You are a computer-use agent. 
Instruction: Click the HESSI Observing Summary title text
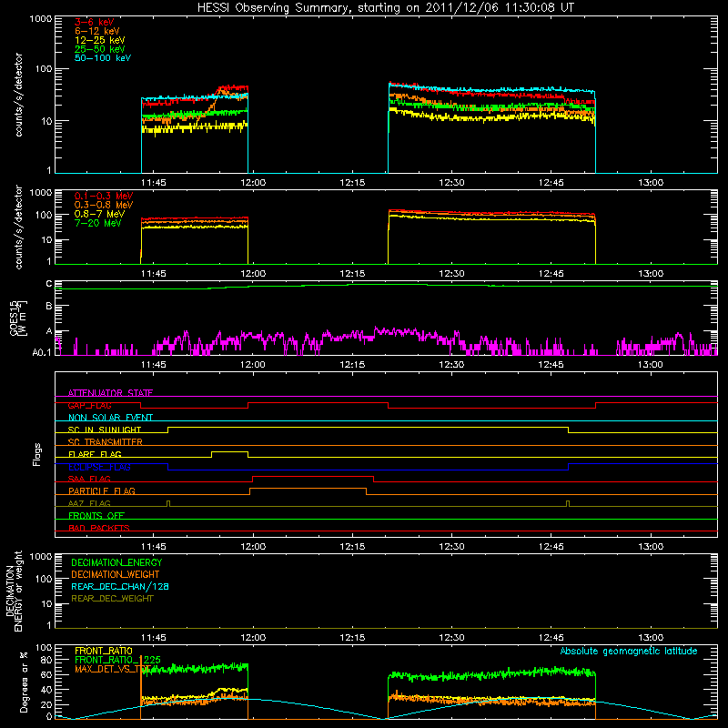pos(385,8)
